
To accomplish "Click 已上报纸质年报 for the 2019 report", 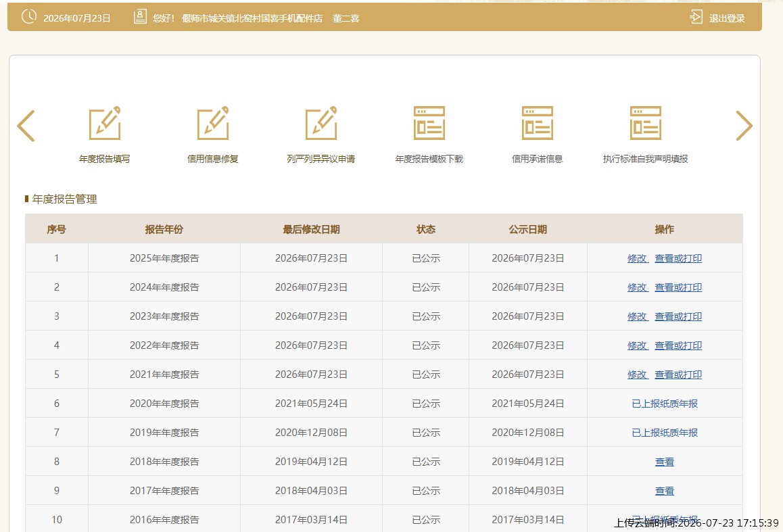I will pyautogui.click(x=665, y=432).
